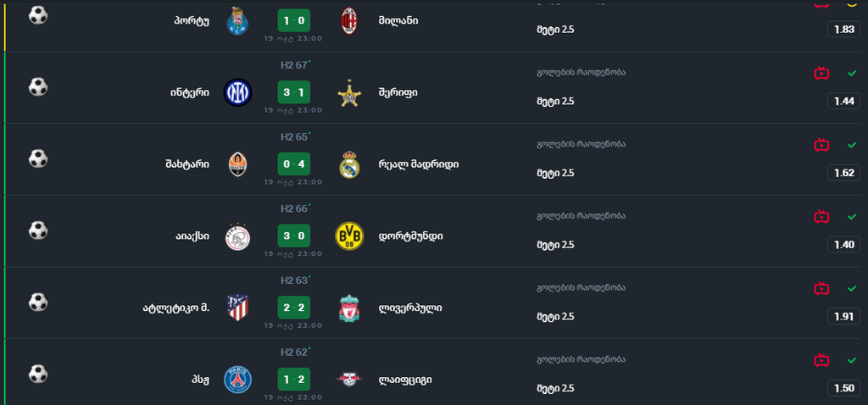The width and height of the screenshot is (868, 405).
Task: Select the 1.83 odds for Porto vs Milan
Action: pos(844,29)
